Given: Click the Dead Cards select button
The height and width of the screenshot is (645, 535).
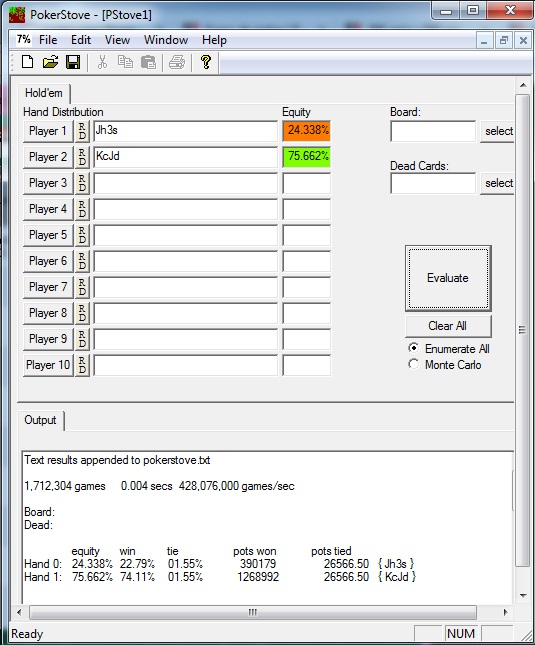Looking at the screenshot, I should 497,183.
